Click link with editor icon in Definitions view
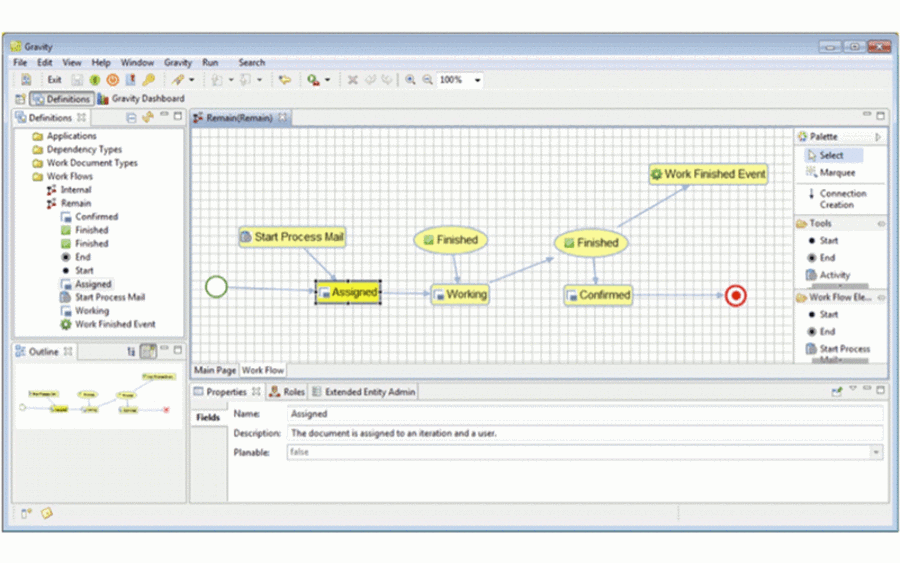This screenshot has height=563, width=900. point(148,118)
